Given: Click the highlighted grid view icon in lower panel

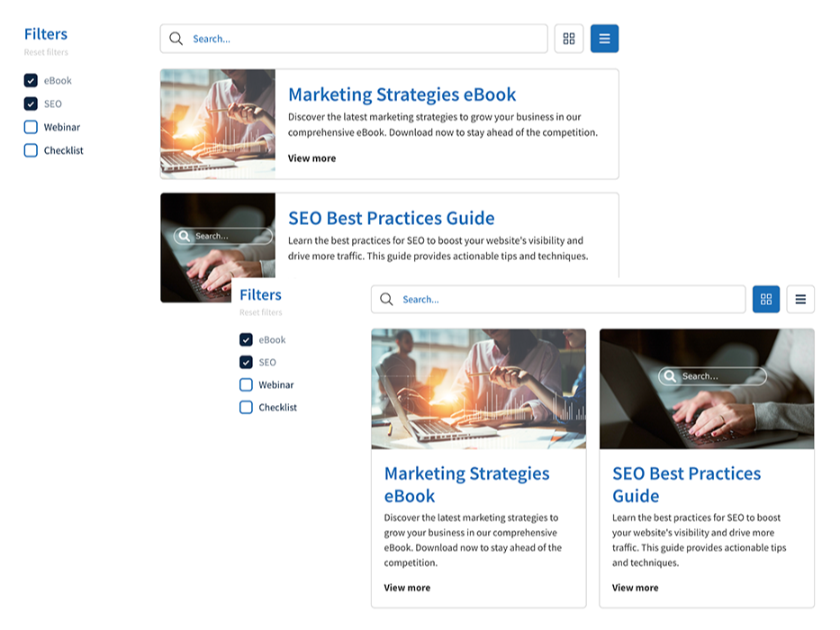Looking at the screenshot, I should 765,300.
